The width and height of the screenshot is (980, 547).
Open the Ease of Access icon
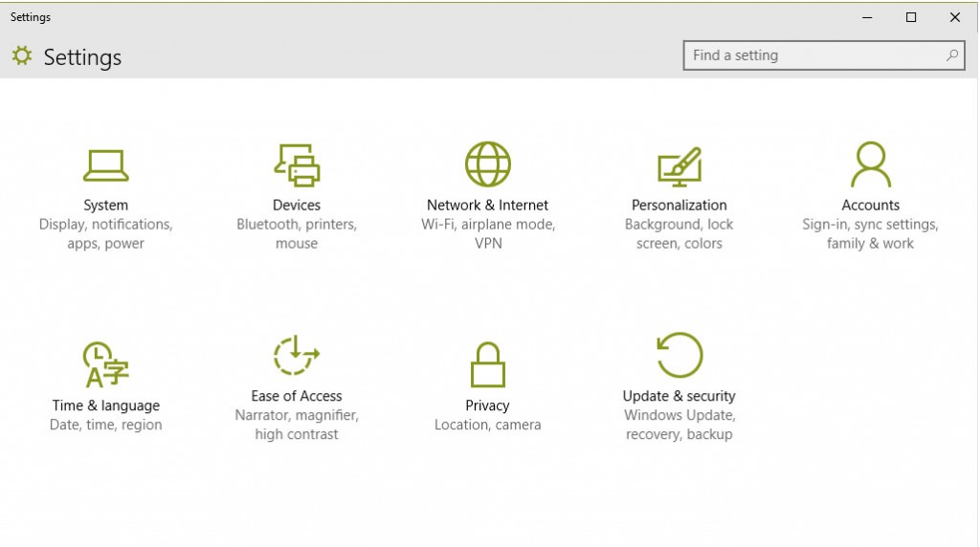tap(297, 356)
